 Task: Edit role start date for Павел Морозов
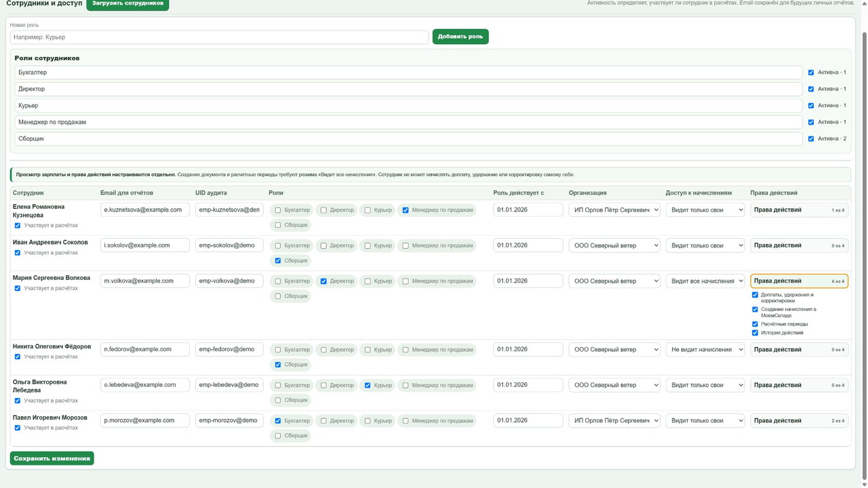(528, 421)
